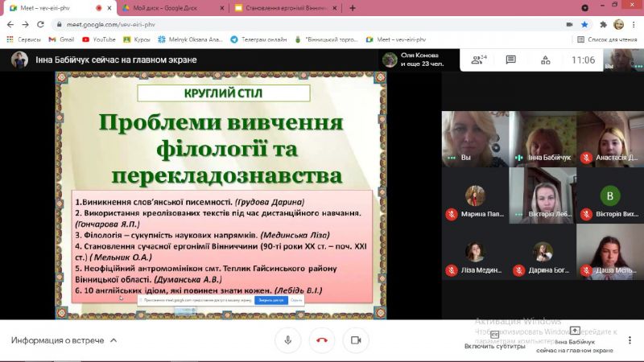Bookmark this page with the star icon
The image size is (644, 362).
pyautogui.click(x=584, y=25)
